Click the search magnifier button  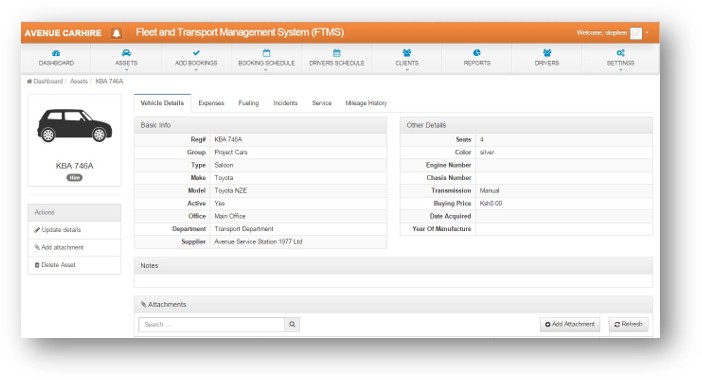[x=292, y=324]
